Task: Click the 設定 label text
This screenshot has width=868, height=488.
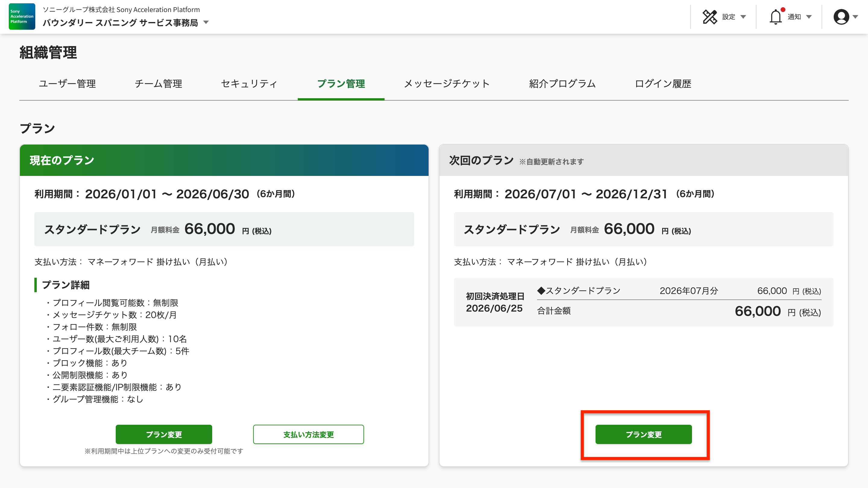Action: pos(728,17)
